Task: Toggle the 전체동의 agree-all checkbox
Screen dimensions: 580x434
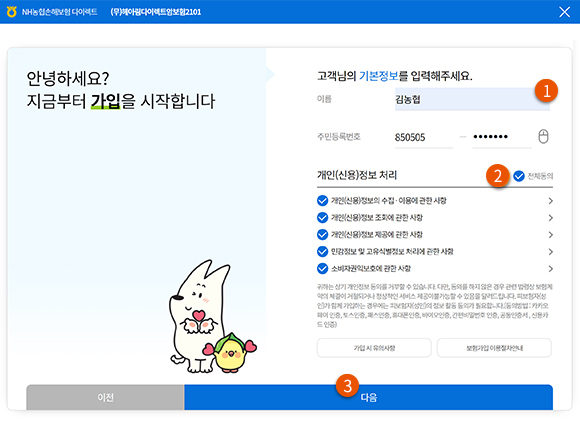Action: pos(519,176)
